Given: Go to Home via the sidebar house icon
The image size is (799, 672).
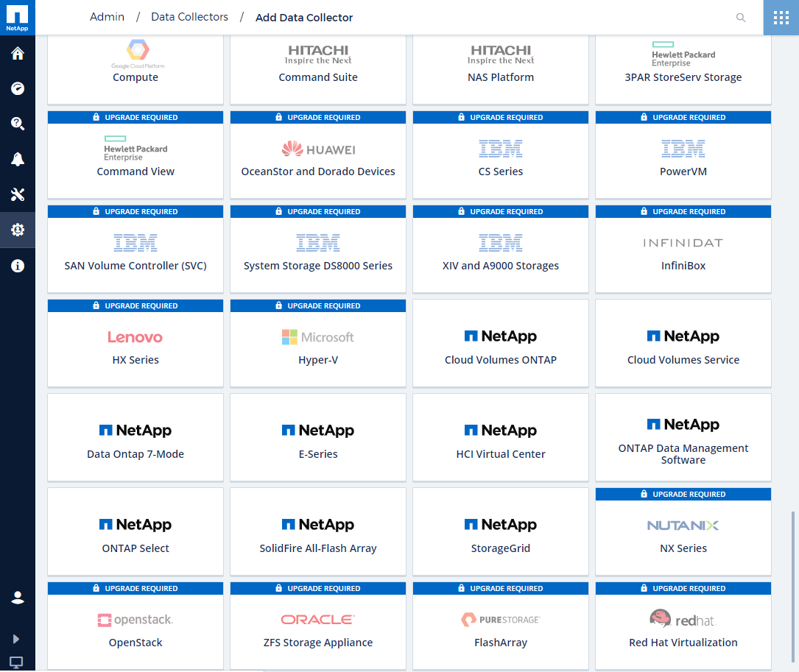Looking at the screenshot, I should pos(18,54).
